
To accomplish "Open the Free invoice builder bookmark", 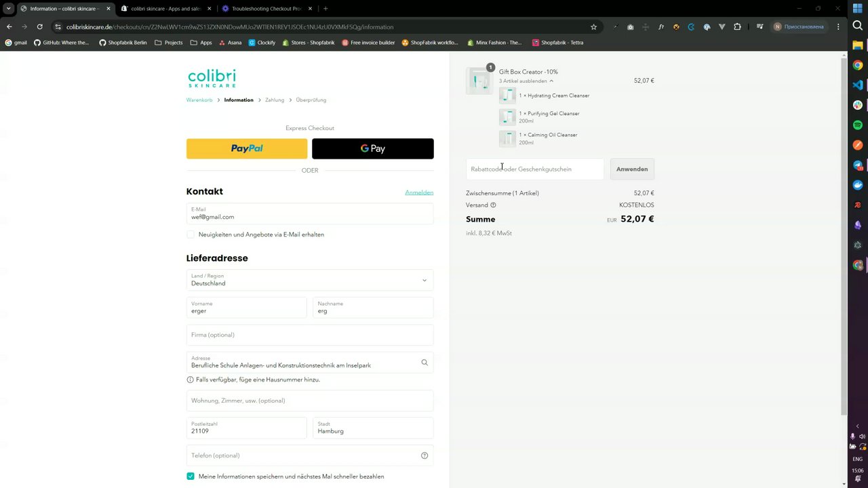I will click(368, 42).
